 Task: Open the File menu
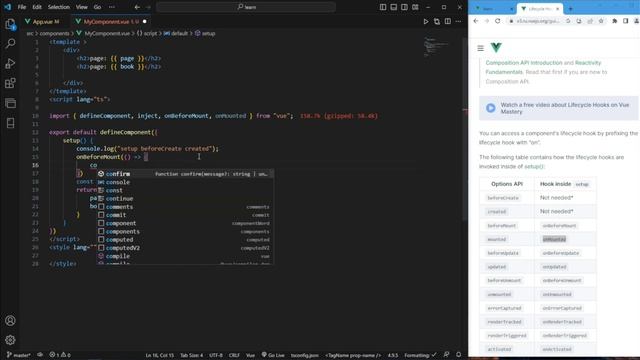coord(22,7)
